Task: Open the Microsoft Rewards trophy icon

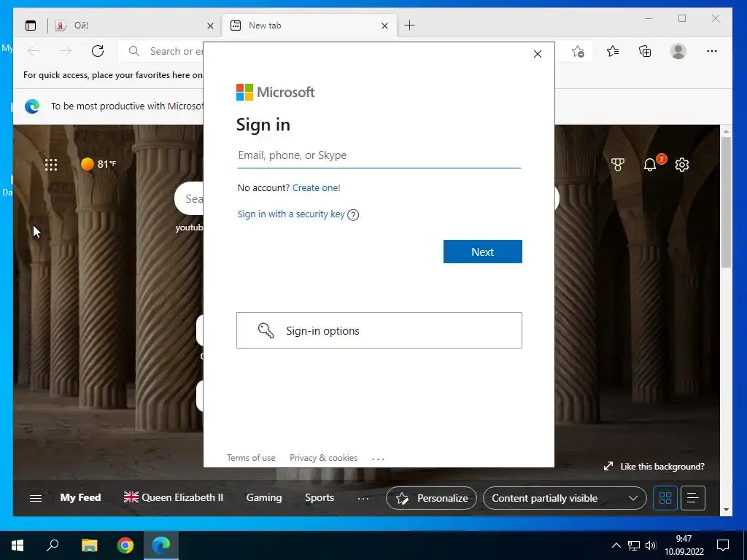Action: (x=618, y=165)
